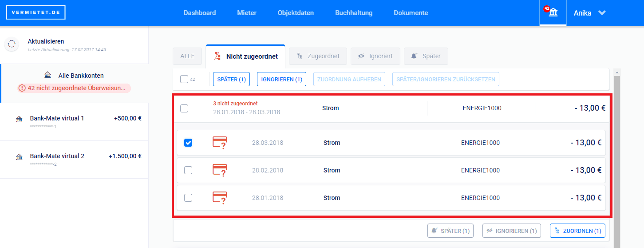Image resolution: width=644 pixels, height=248 pixels.
Task: Click the ZUORDNEN (1) button
Action: [x=577, y=231]
